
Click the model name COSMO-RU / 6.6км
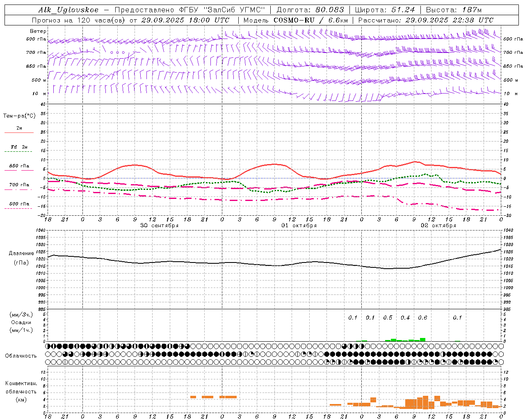pyautogui.click(x=310, y=20)
